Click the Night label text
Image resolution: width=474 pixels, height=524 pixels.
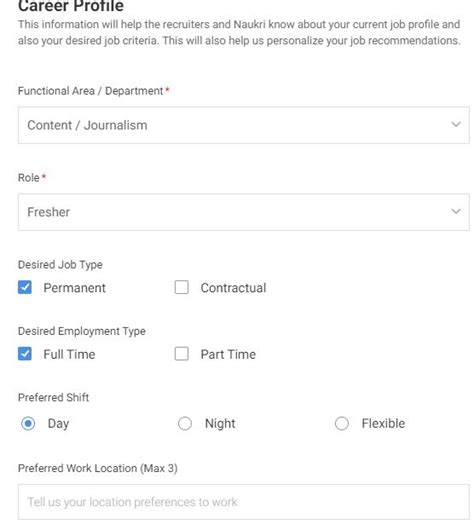(x=220, y=424)
